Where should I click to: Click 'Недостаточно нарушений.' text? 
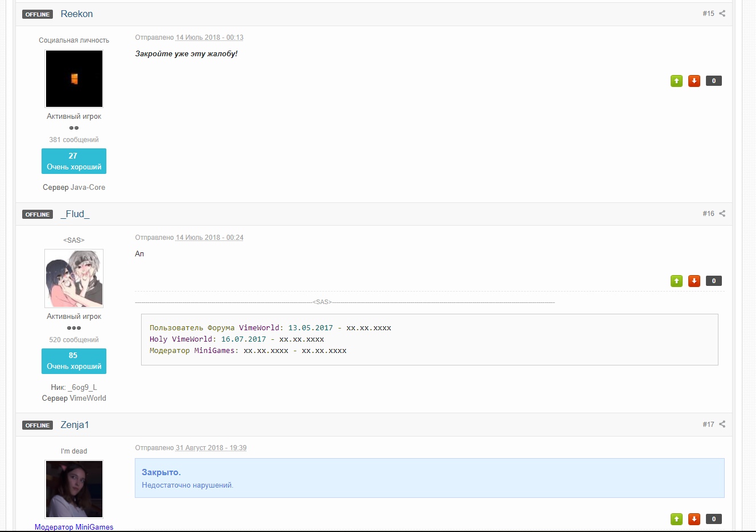[188, 485]
